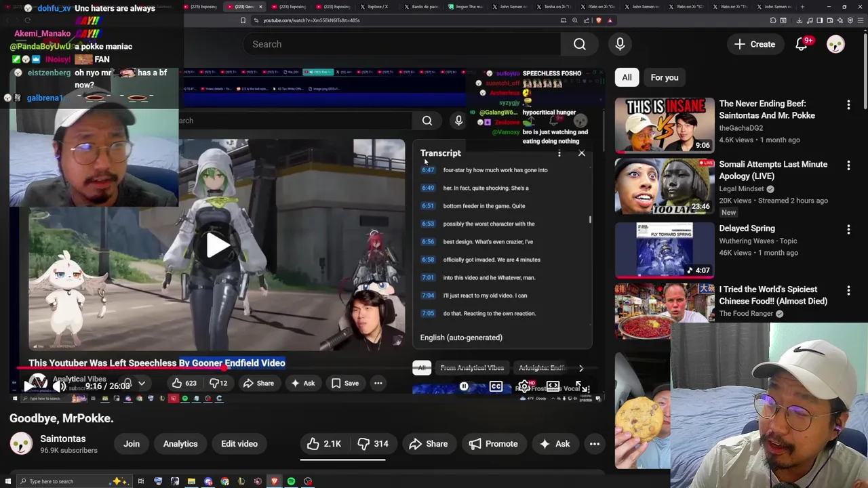The height and width of the screenshot is (488, 868).
Task: Toggle theater mode in the player
Action: (553, 386)
